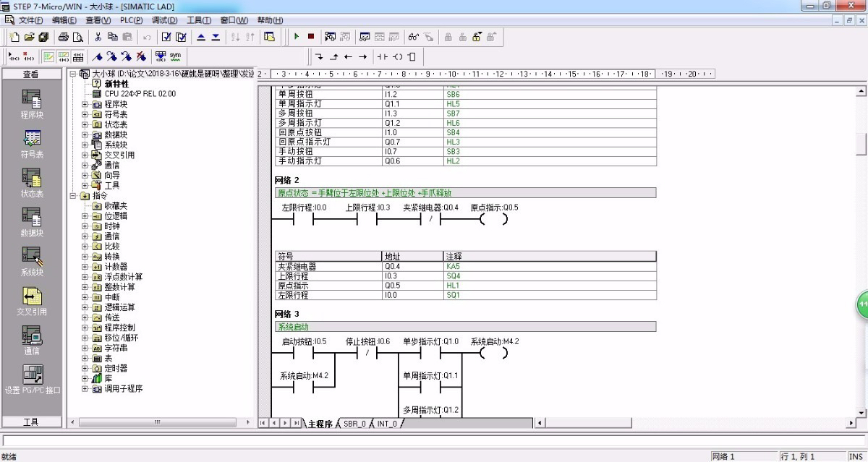Open 交叉引用 in the left navigation bar

32,301
